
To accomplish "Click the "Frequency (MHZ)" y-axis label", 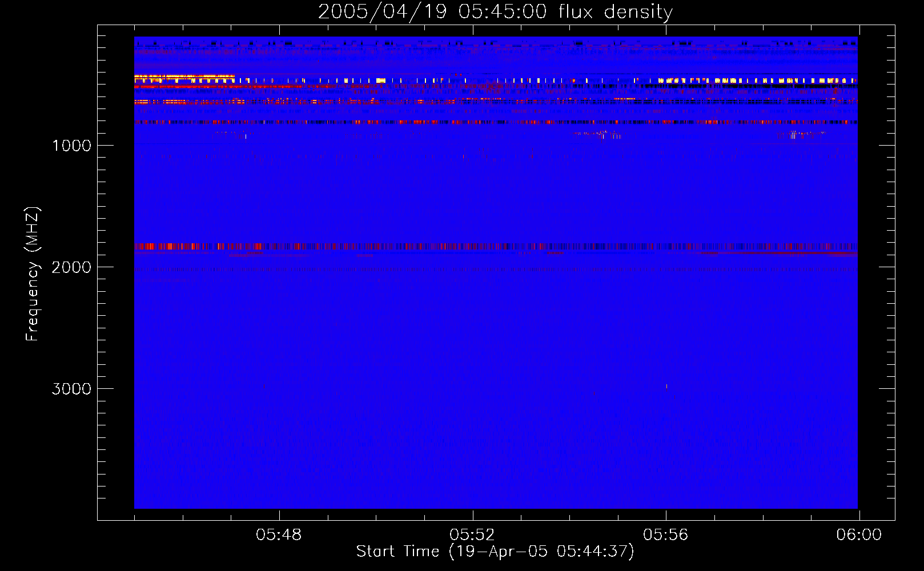I will click(33, 274).
